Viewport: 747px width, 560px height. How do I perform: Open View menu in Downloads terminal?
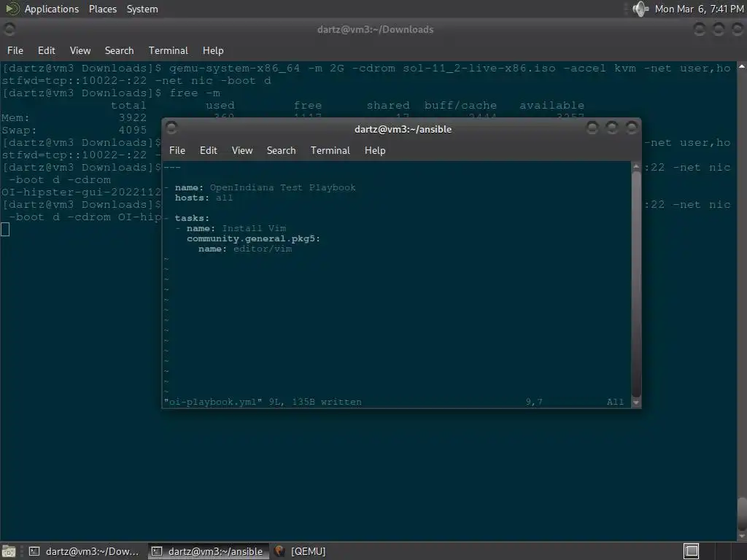[80, 50]
